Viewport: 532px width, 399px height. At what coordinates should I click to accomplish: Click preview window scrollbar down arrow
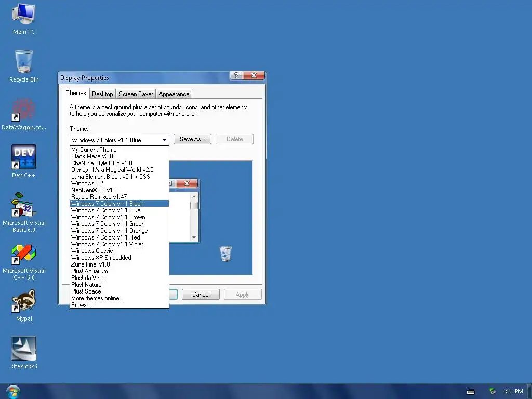point(194,237)
